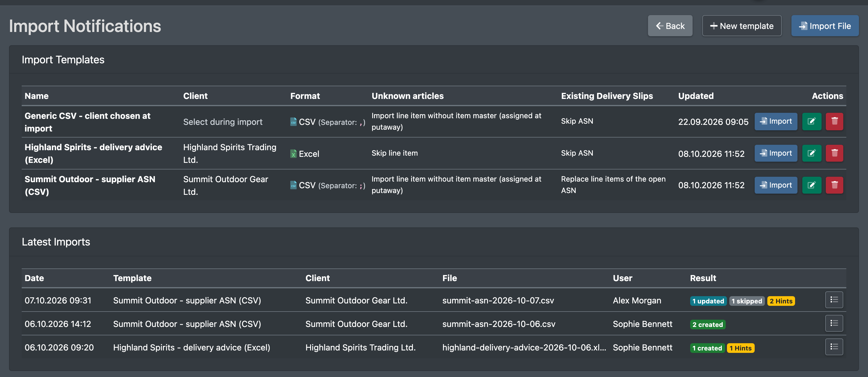Click the 'Skip line item' cell
Viewport: 868px width, 377px height.
395,153
